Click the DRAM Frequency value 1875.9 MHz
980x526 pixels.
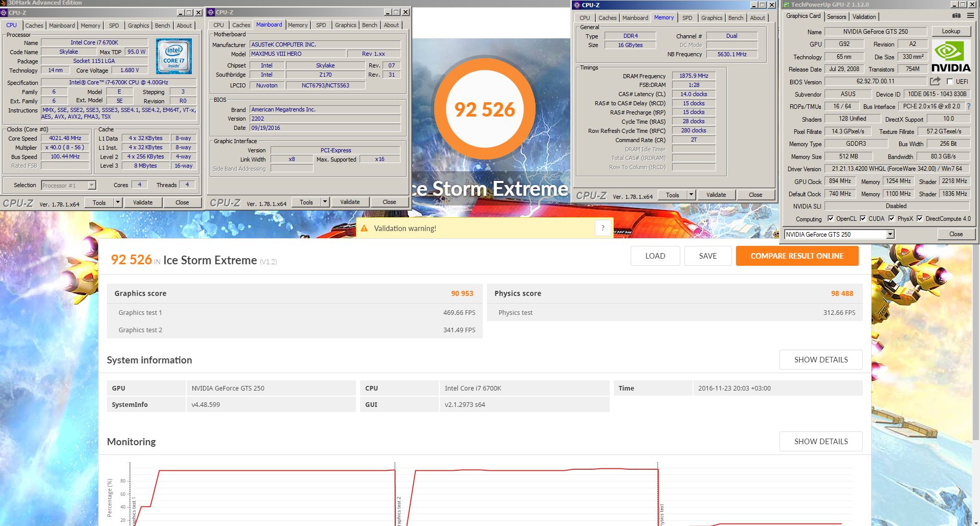(x=694, y=76)
